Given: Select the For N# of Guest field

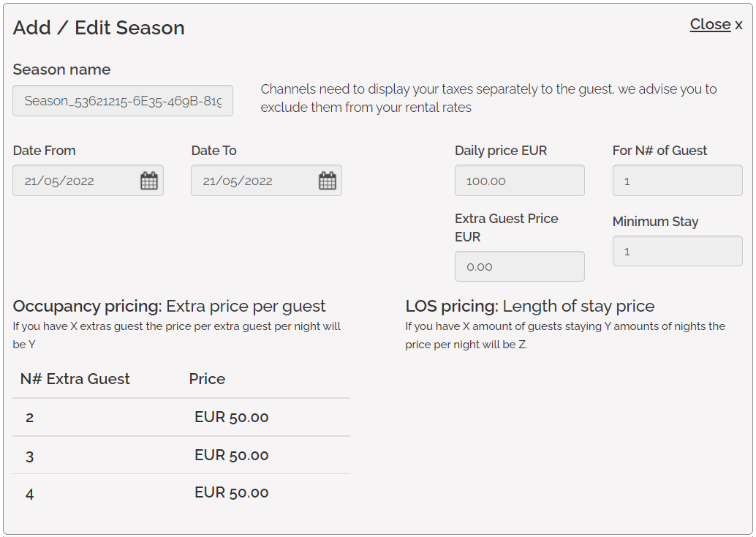Looking at the screenshot, I should pos(677,181).
